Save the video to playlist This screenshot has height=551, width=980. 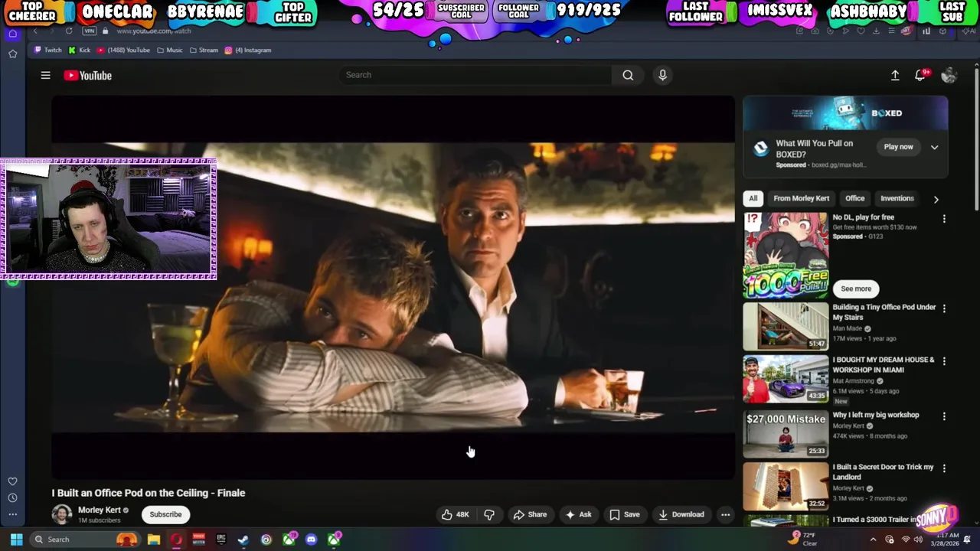click(625, 514)
